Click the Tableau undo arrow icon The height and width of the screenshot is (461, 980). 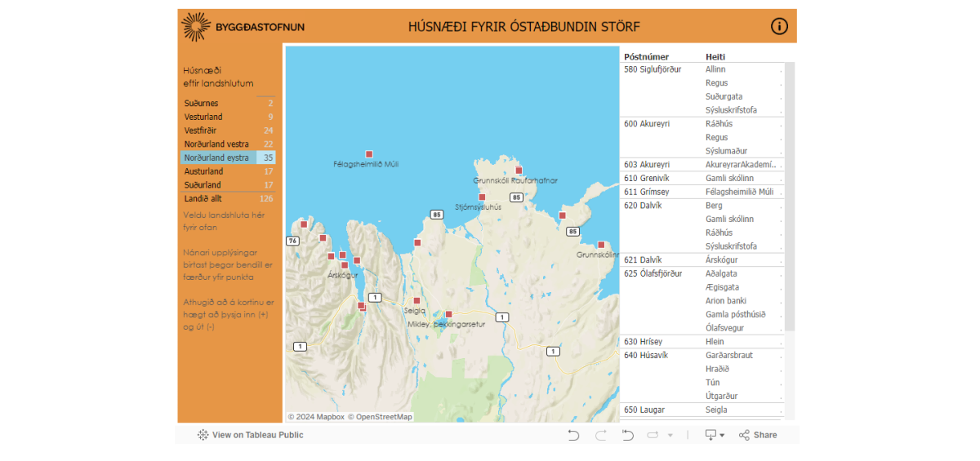click(x=573, y=435)
